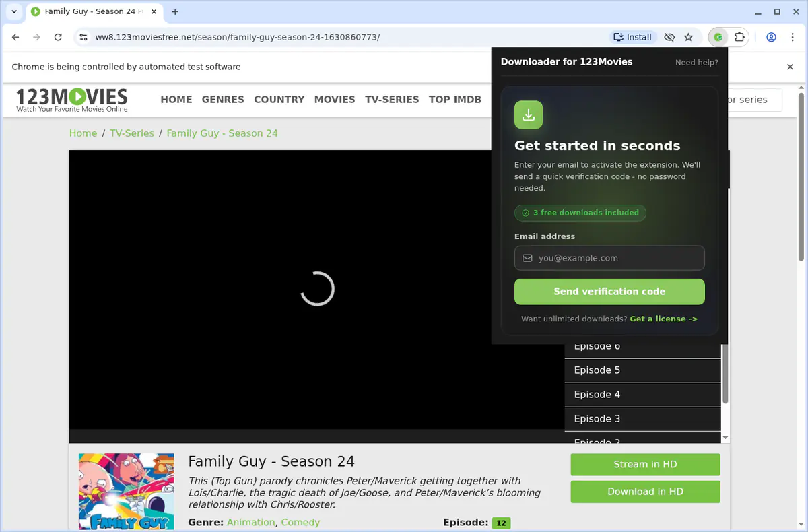
Task: Reload the page with refresh icon
Action: tap(58, 37)
